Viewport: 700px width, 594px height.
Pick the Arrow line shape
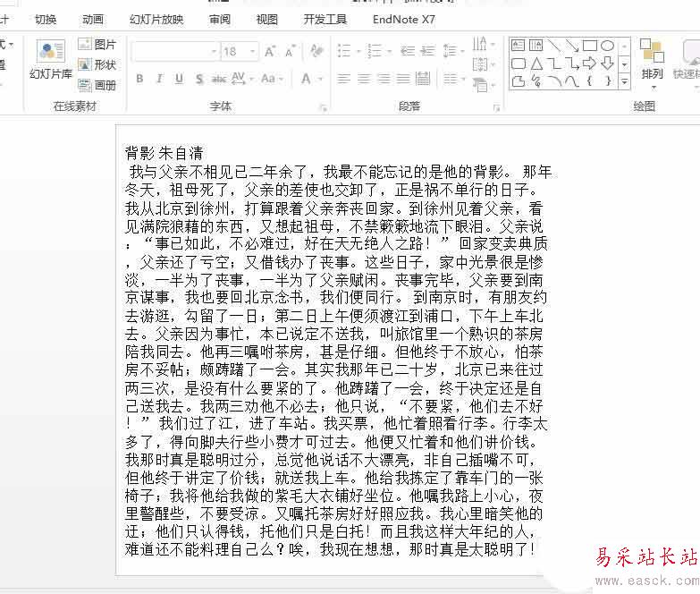coord(571,45)
